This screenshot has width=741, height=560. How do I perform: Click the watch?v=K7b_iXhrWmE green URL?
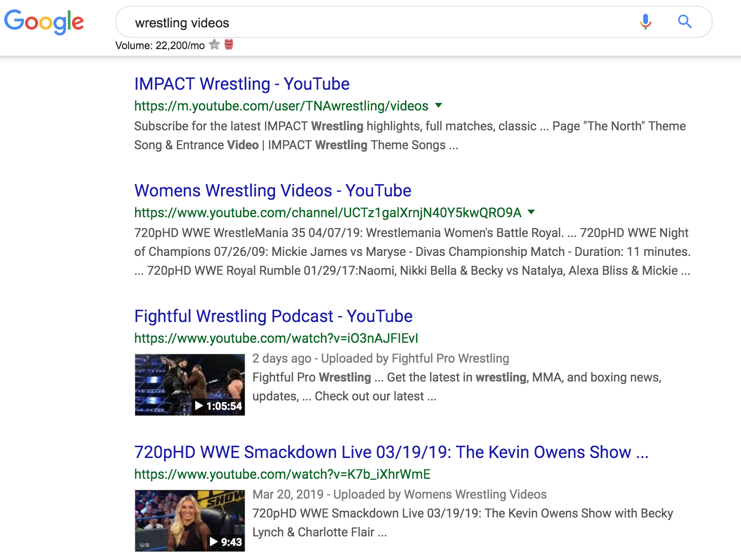282,474
